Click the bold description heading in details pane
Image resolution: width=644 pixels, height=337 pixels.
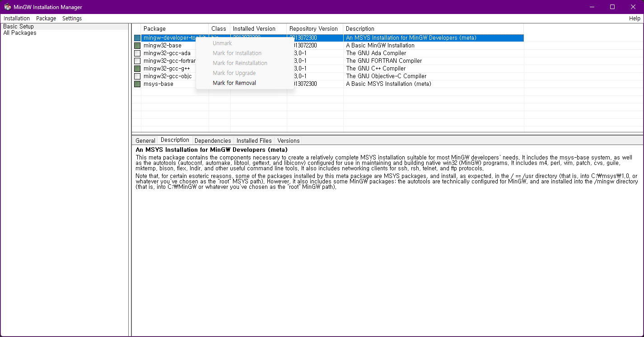click(211, 150)
